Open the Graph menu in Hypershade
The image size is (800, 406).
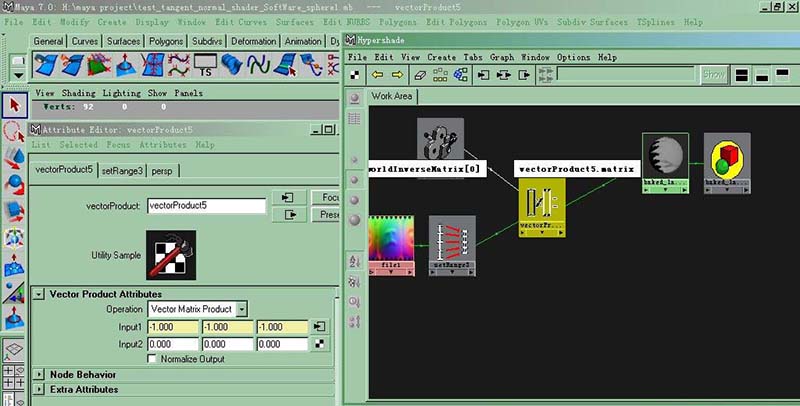pyautogui.click(x=502, y=57)
